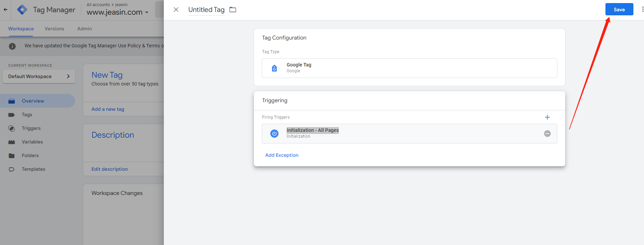The width and height of the screenshot is (644, 245).
Task: Click the Edit description link
Action: point(110,169)
